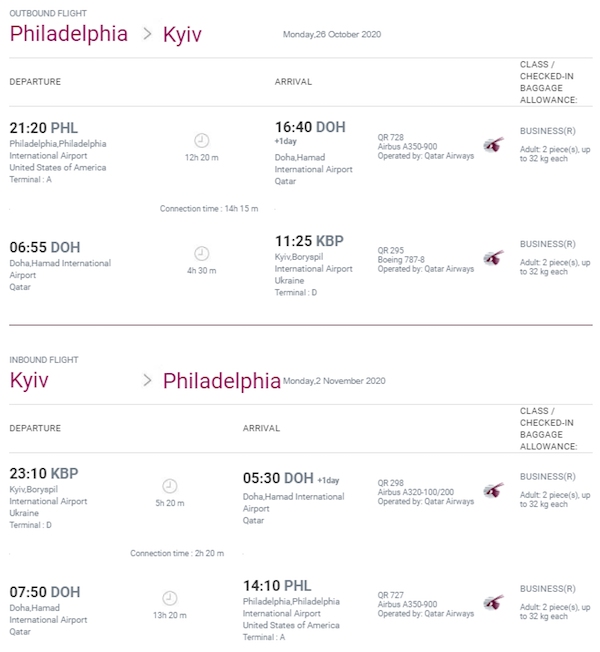The height and width of the screenshot is (652, 600).
Task: Click the clock icon above 13h 20 m
Action: coord(170,598)
